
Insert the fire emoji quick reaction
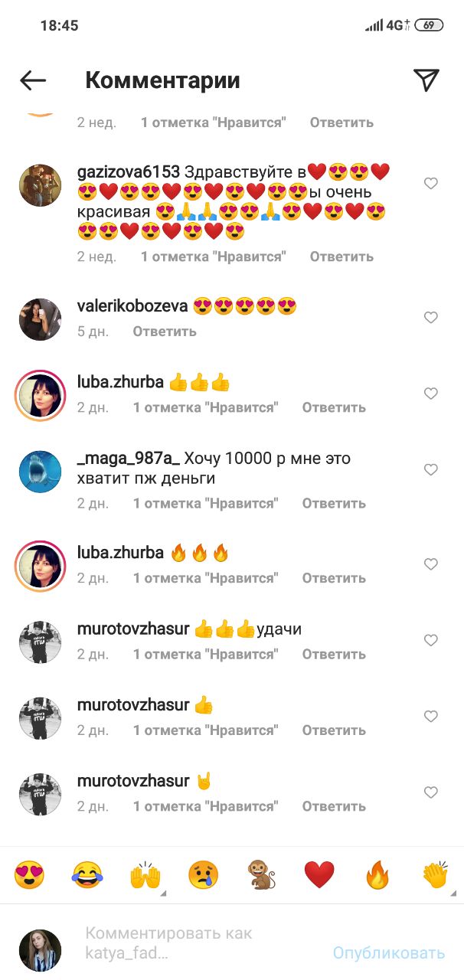[377, 874]
